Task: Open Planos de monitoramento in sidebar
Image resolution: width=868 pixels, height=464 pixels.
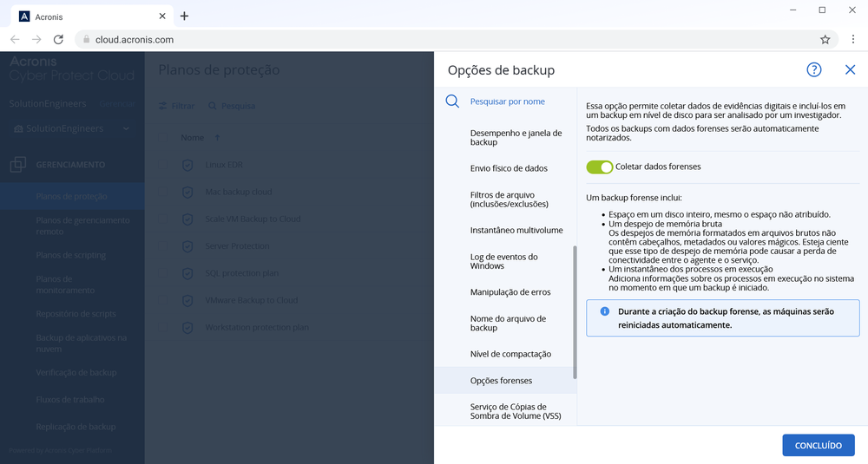Action: point(65,284)
